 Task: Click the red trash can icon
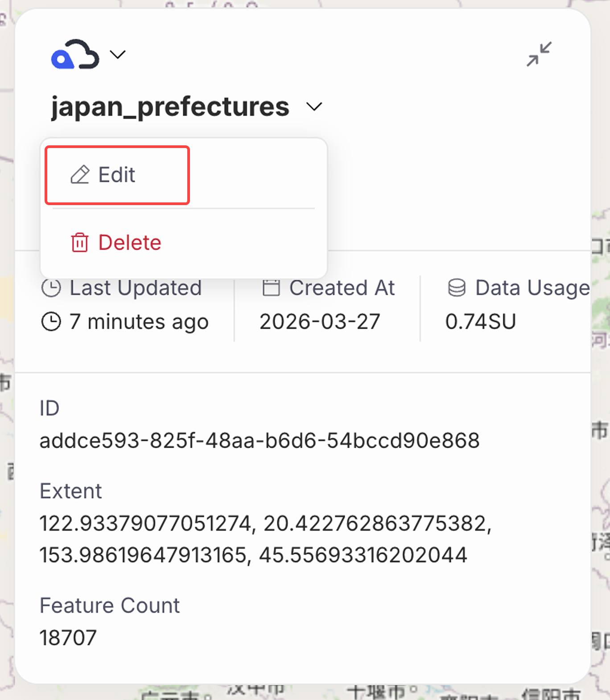(80, 243)
